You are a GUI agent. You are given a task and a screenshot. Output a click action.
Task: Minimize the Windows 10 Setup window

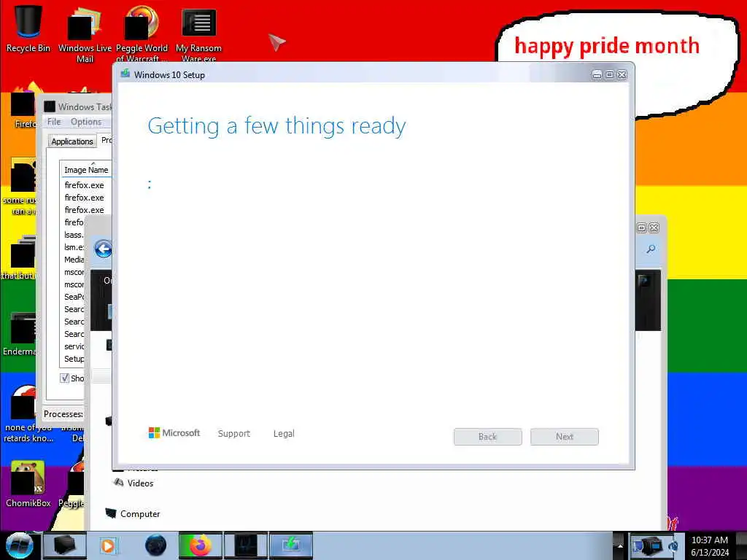[597, 75]
